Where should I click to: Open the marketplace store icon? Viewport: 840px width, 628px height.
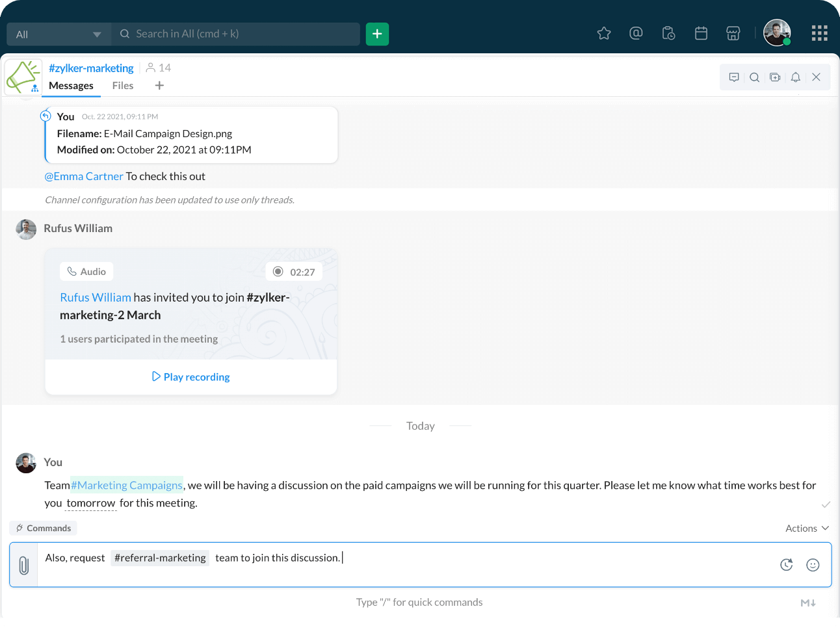pos(733,33)
